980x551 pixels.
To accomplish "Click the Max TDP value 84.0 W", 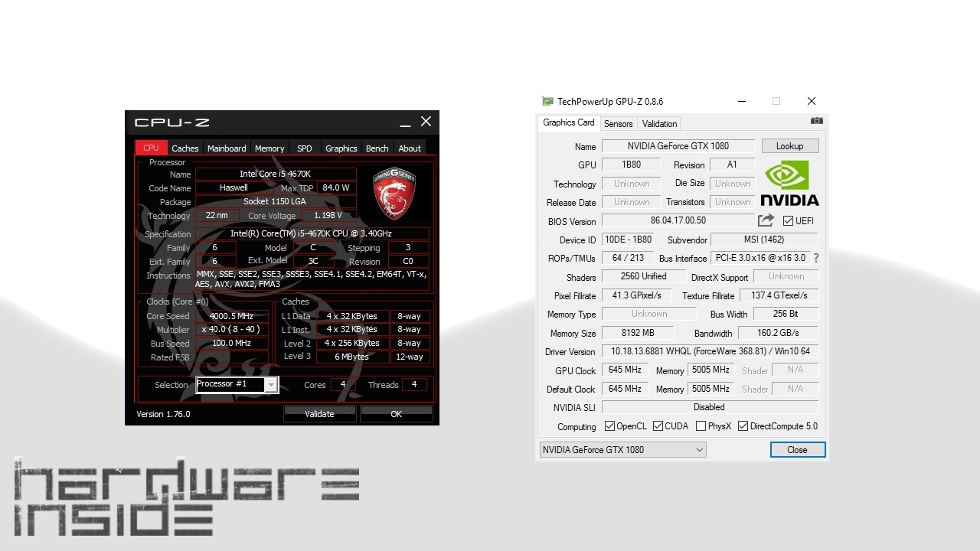I will [336, 187].
